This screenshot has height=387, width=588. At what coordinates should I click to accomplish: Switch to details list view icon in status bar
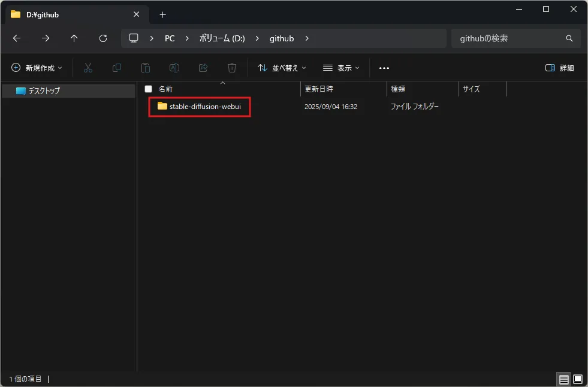[563, 379]
